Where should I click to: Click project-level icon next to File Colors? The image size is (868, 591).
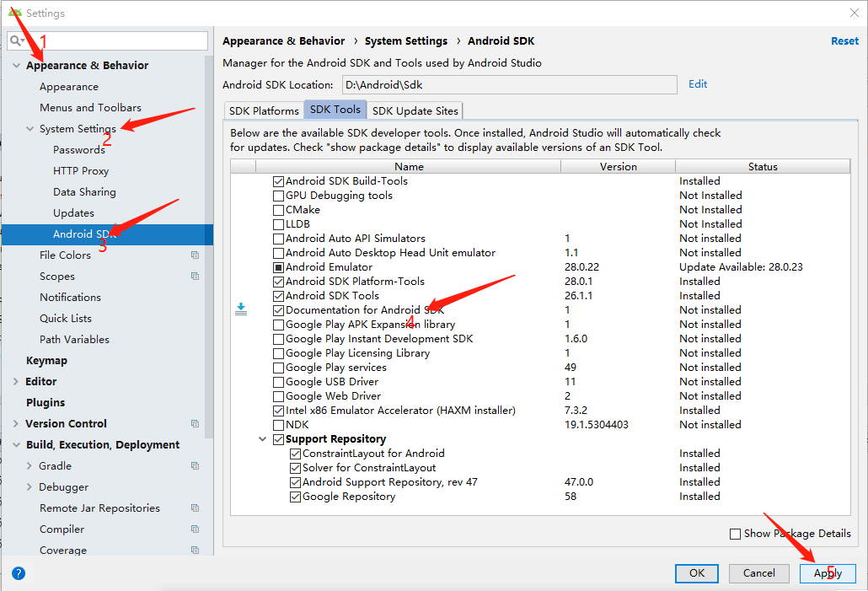[195, 255]
